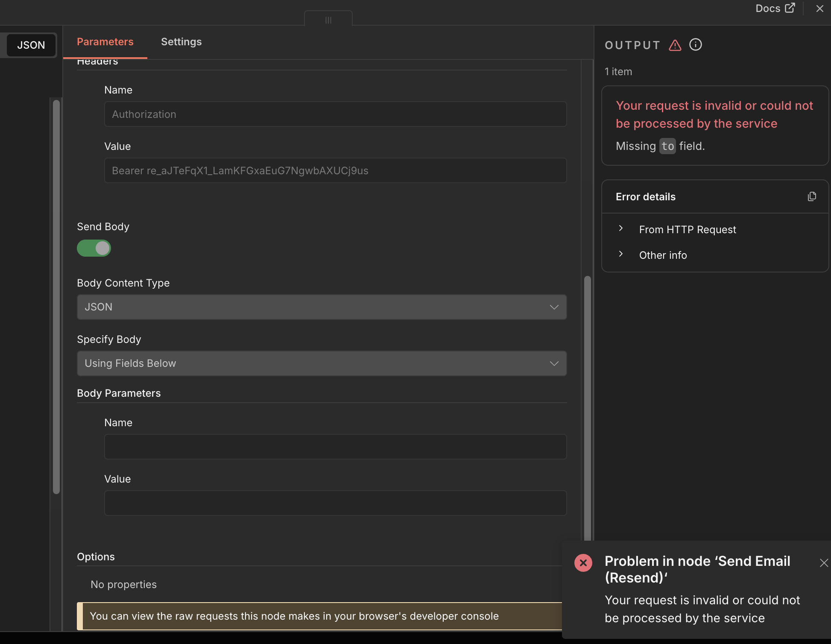Screen dimensions: 831x644
Task: Click the '1 item' output count
Action: pyautogui.click(x=618, y=72)
